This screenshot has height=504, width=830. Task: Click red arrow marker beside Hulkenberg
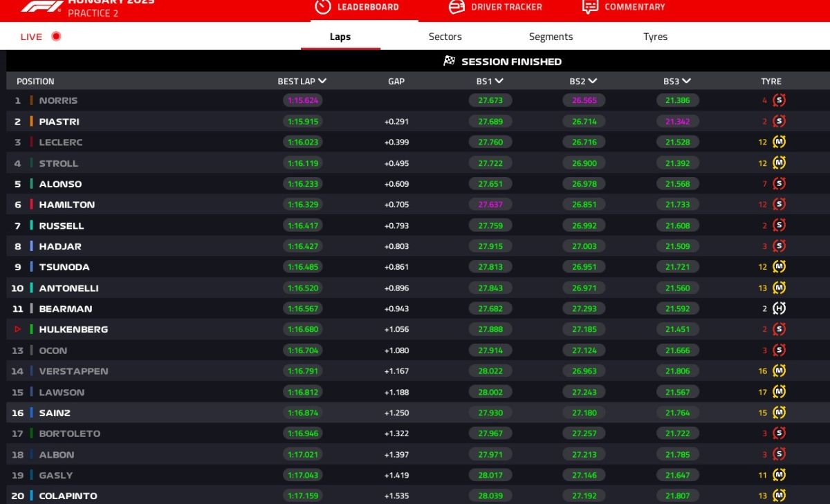(x=18, y=330)
